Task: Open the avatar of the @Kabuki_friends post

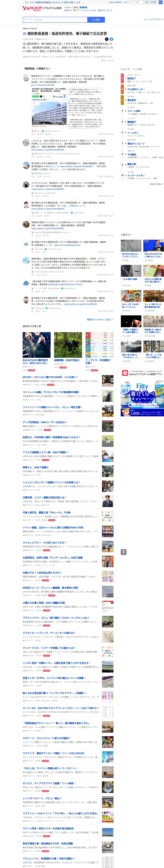Action: click(26, 78)
